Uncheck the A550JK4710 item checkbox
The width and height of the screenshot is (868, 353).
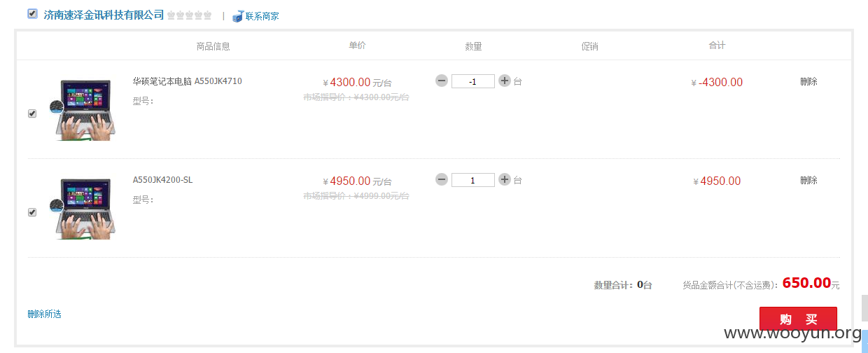tap(32, 113)
